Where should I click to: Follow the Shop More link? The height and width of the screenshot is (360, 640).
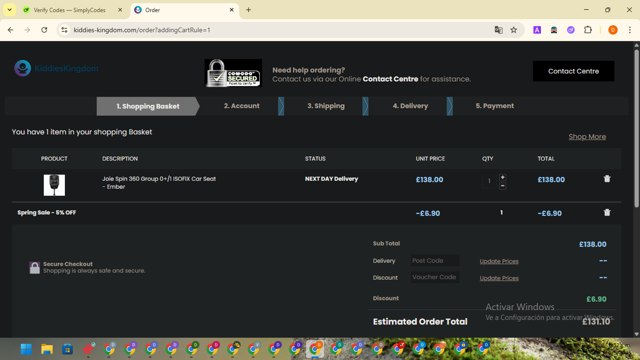click(x=587, y=137)
